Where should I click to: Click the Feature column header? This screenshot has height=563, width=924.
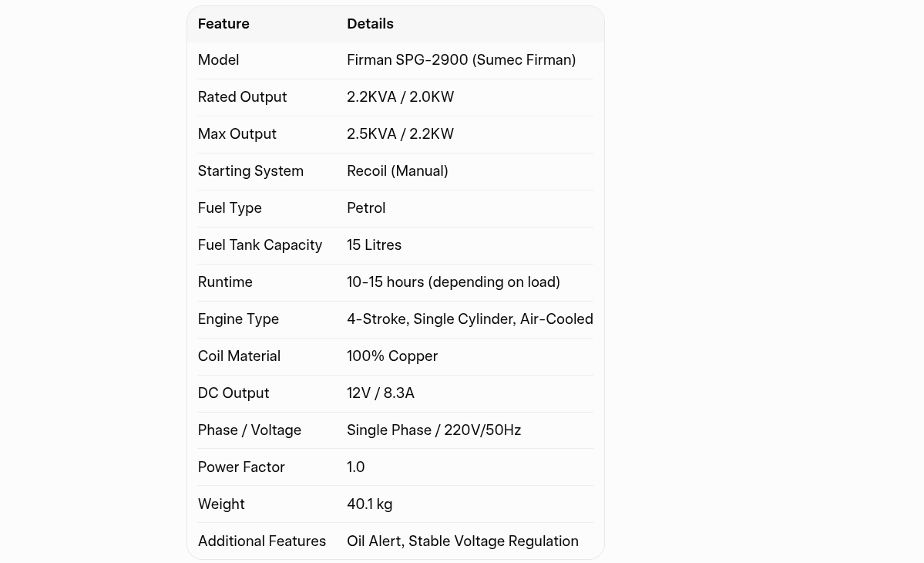point(223,24)
